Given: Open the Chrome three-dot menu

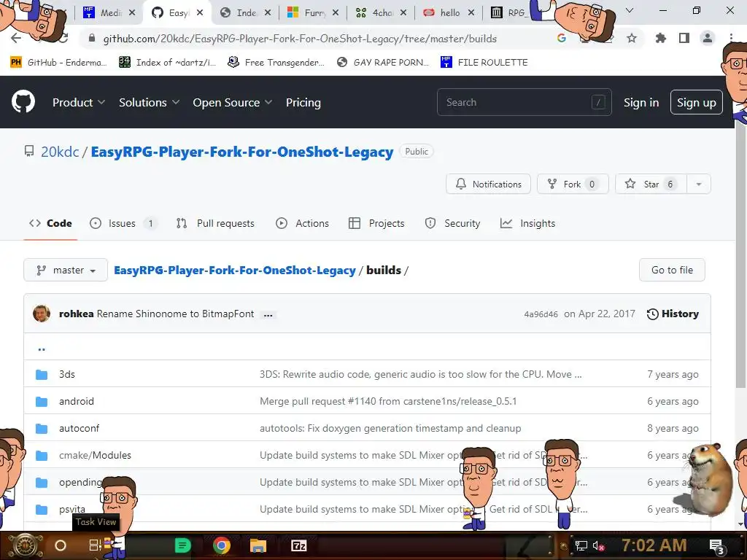Looking at the screenshot, I should [731, 39].
